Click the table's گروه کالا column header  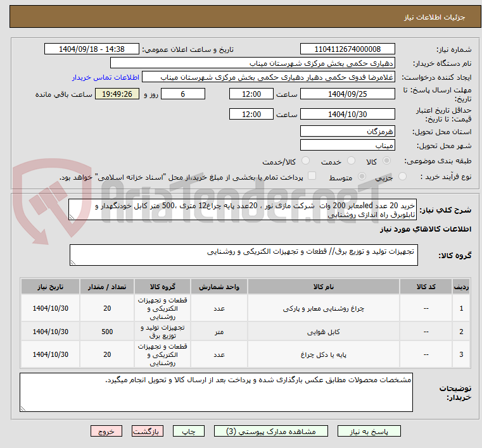click(162, 287)
